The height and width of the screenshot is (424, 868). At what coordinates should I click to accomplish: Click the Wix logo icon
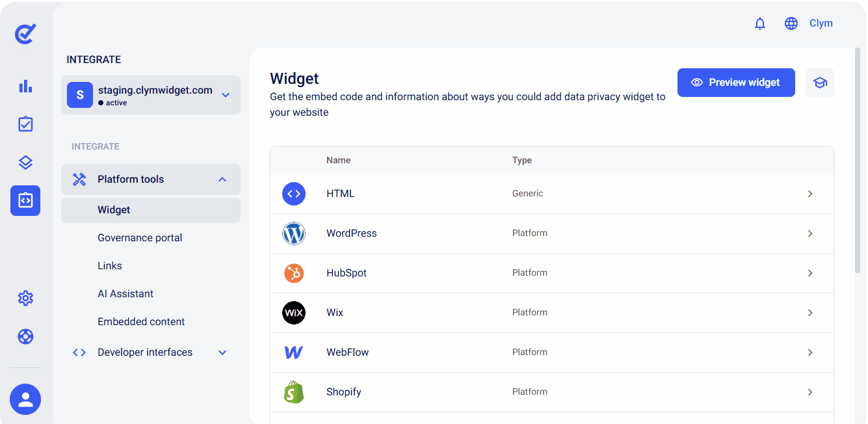(294, 313)
